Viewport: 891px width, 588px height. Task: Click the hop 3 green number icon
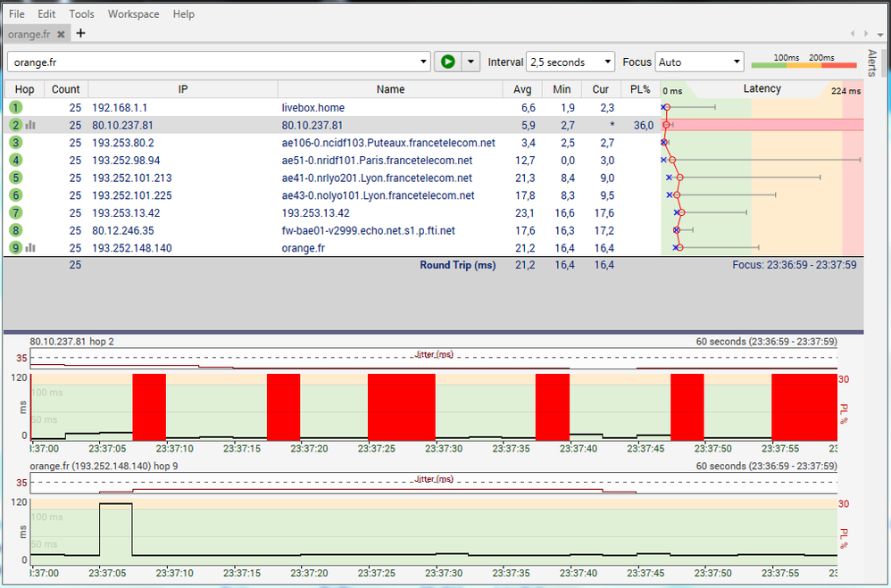click(x=16, y=143)
